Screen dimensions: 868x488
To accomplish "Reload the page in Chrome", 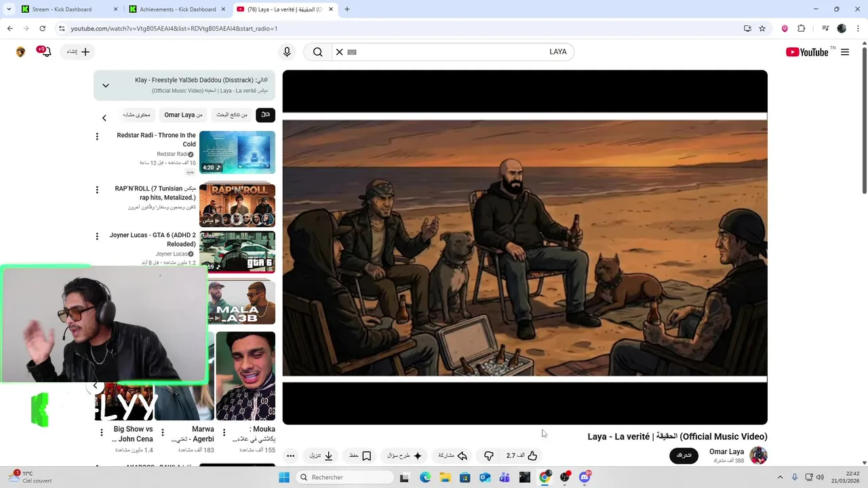I will 42,28.
